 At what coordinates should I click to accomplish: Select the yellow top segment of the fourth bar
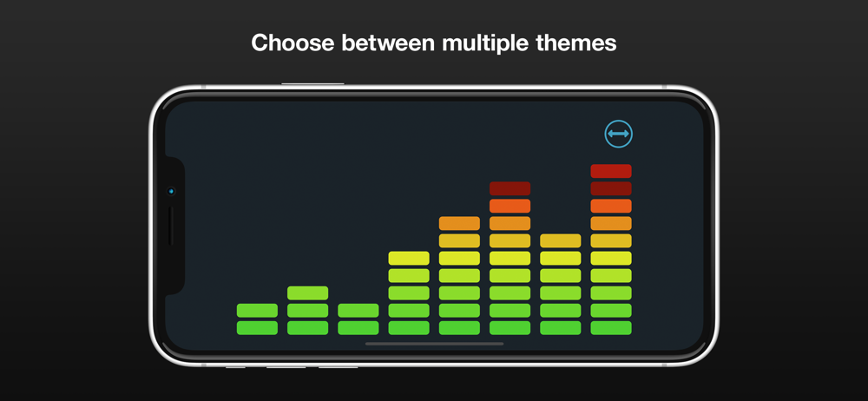point(409,258)
